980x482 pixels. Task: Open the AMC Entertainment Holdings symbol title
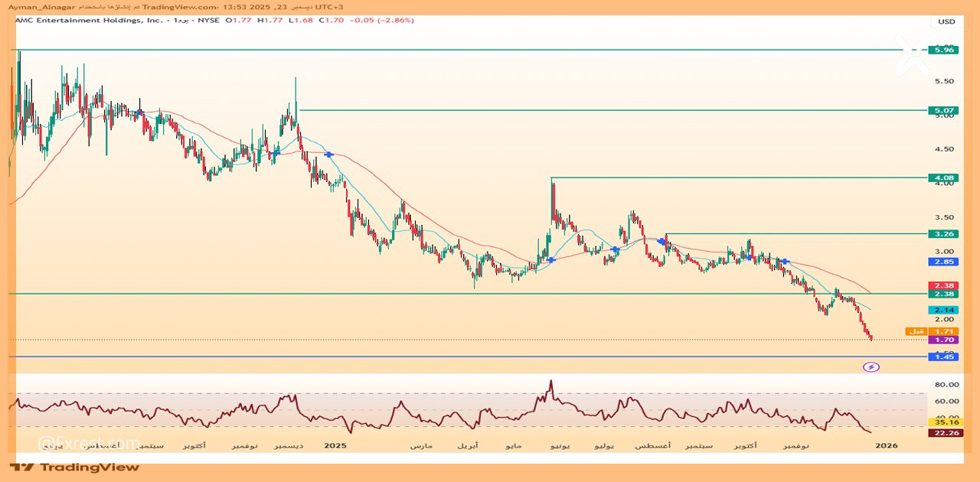[x=89, y=21]
